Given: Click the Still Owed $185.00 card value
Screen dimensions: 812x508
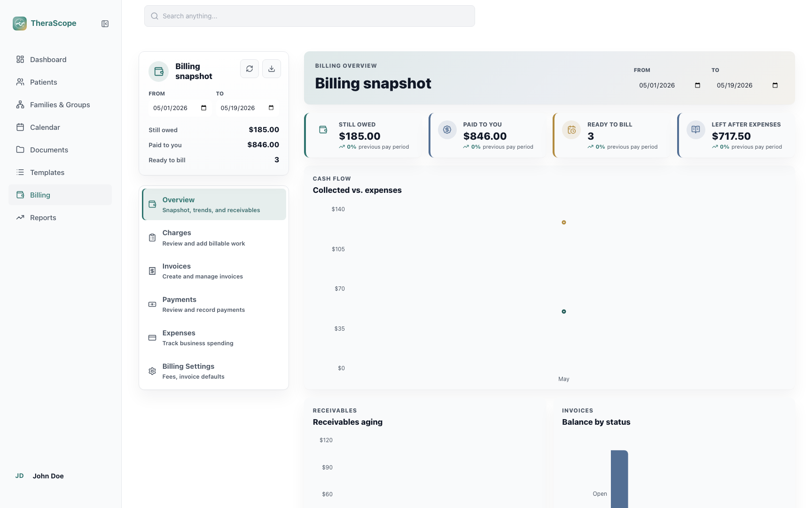Looking at the screenshot, I should pyautogui.click(x=359, y=136).
